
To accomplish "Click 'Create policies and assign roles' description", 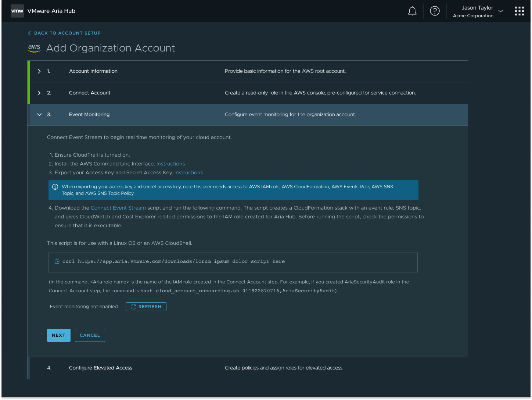I will click(x=284, y=368).
